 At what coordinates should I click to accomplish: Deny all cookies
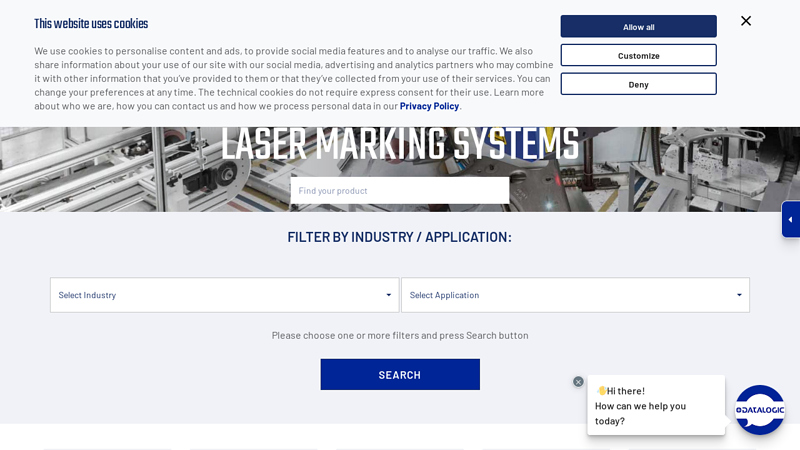(638, 84)
